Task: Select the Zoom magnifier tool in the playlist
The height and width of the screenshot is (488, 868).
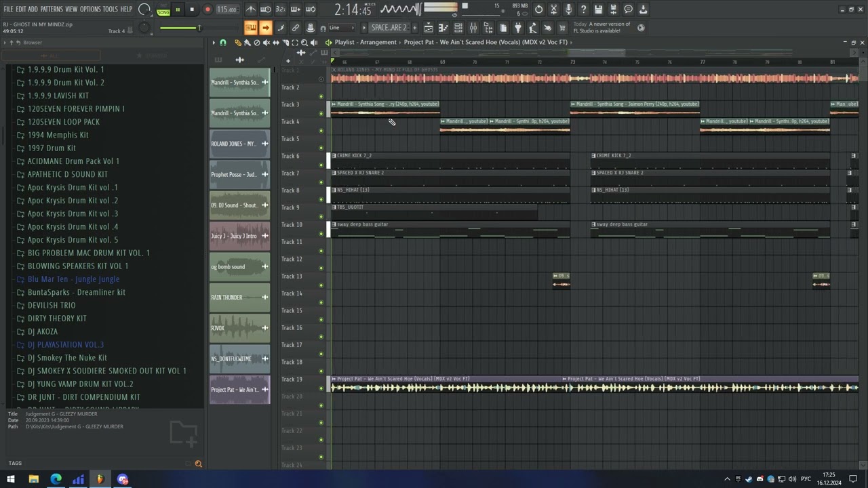Action: [x=304, y=43]
